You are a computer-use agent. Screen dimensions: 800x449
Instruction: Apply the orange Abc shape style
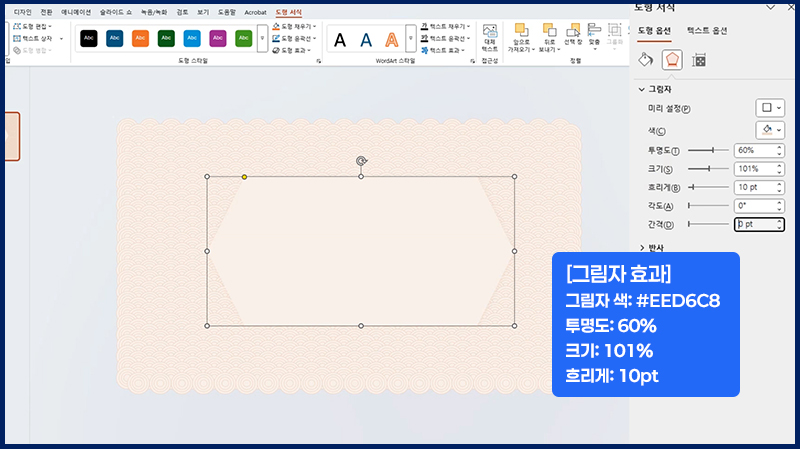(140, 38)
